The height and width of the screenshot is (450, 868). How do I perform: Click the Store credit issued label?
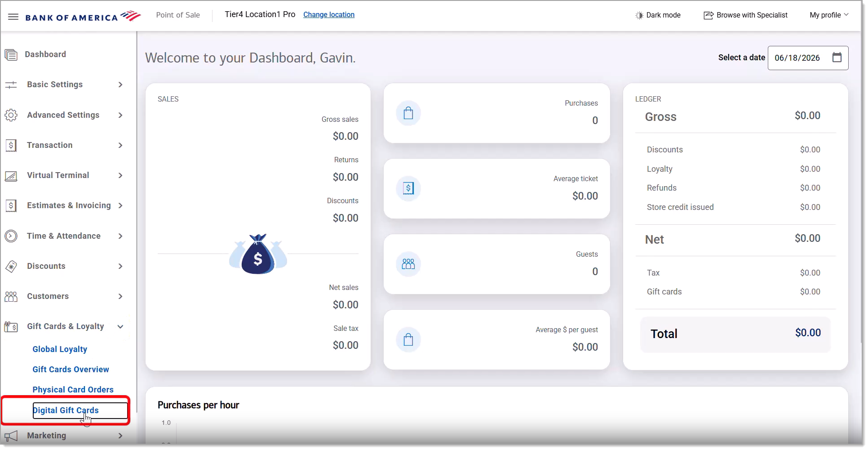680,207
